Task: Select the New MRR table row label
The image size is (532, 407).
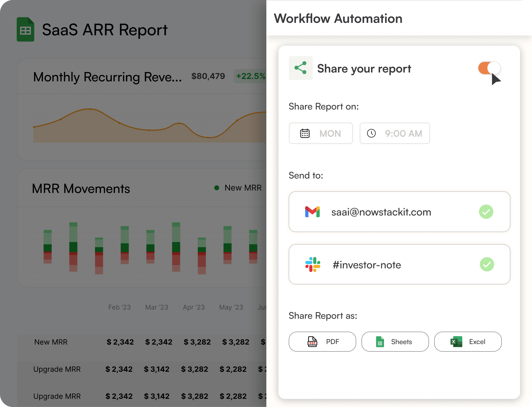Action: [51, 342]
